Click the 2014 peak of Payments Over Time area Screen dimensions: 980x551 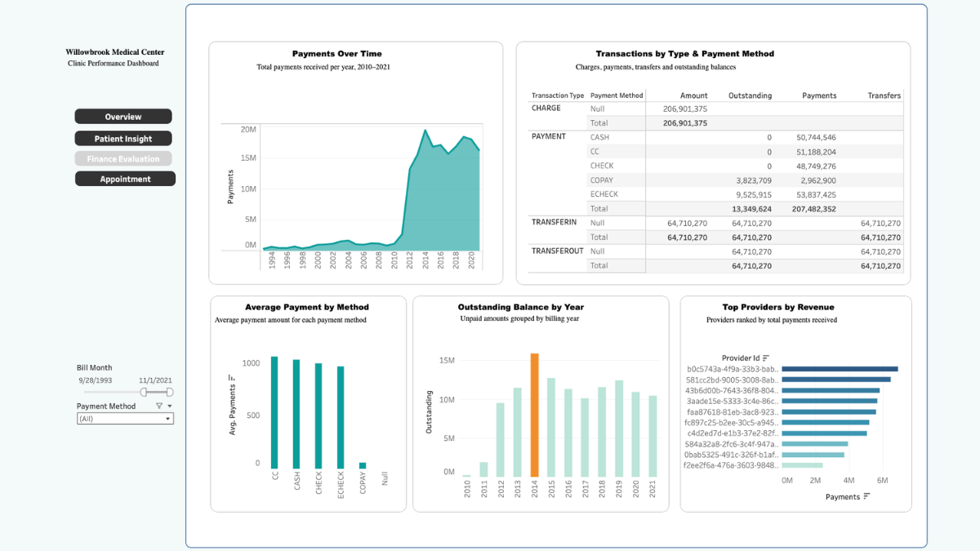[425, 131]
